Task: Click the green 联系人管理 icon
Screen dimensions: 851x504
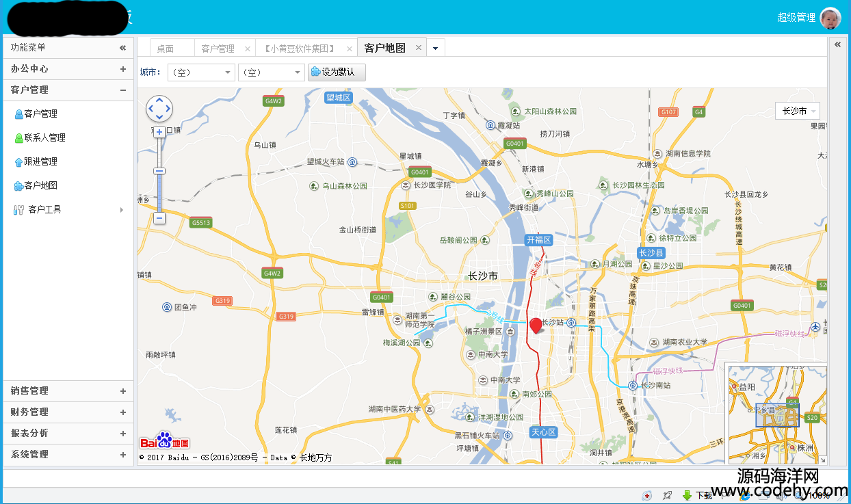Action: 18,139
